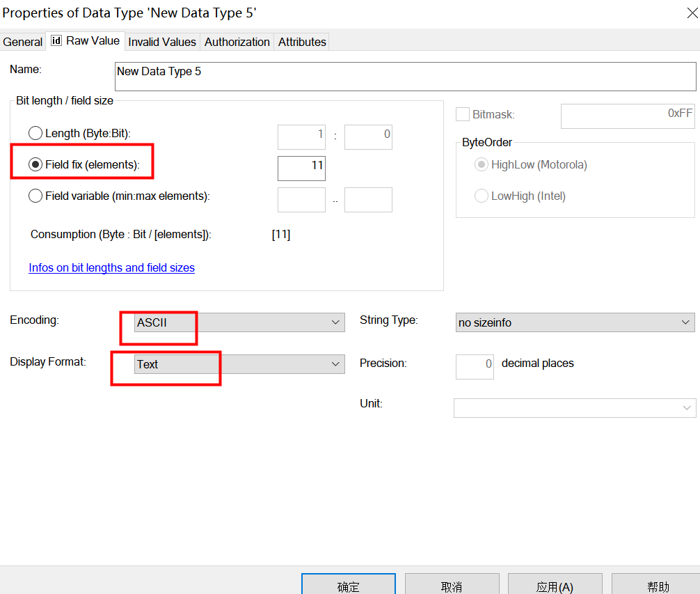Click the Field variable minimum field

tap(301, 200)
